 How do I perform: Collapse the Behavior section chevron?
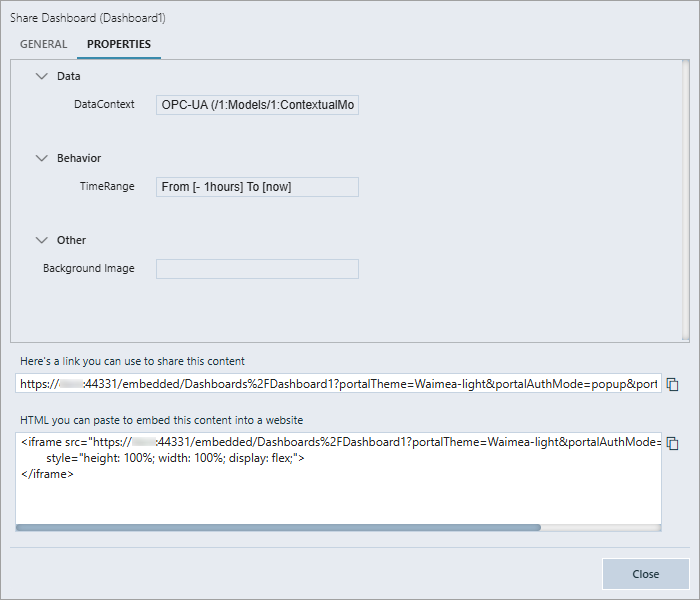coord(41,158)
